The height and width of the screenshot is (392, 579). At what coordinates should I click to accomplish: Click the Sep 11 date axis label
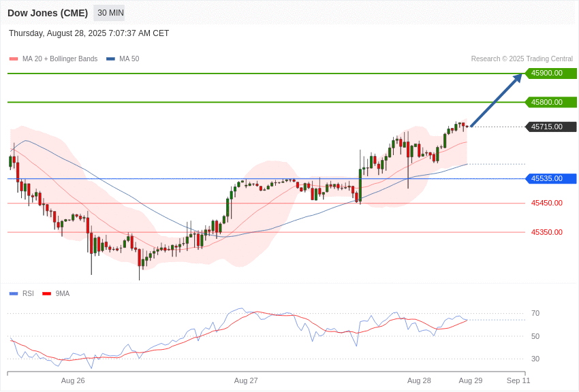point(518,380)
